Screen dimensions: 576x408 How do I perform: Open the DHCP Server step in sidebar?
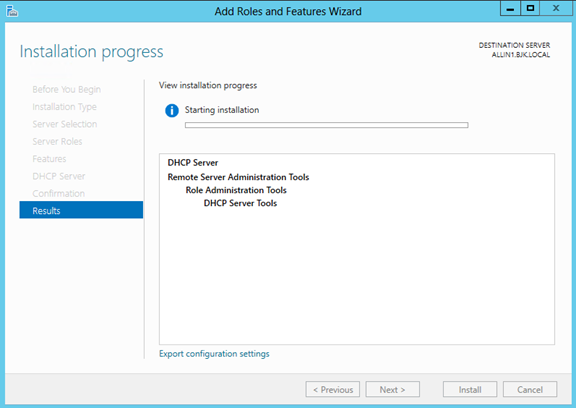tap(59, 176)
